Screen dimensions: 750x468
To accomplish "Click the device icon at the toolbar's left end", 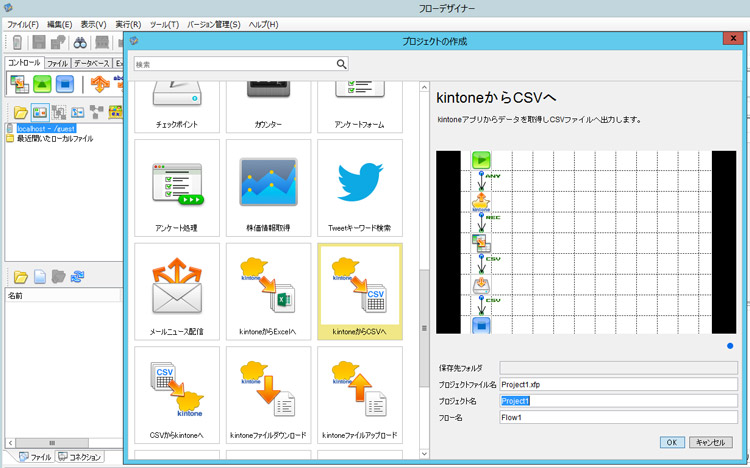I will point(17,43).
